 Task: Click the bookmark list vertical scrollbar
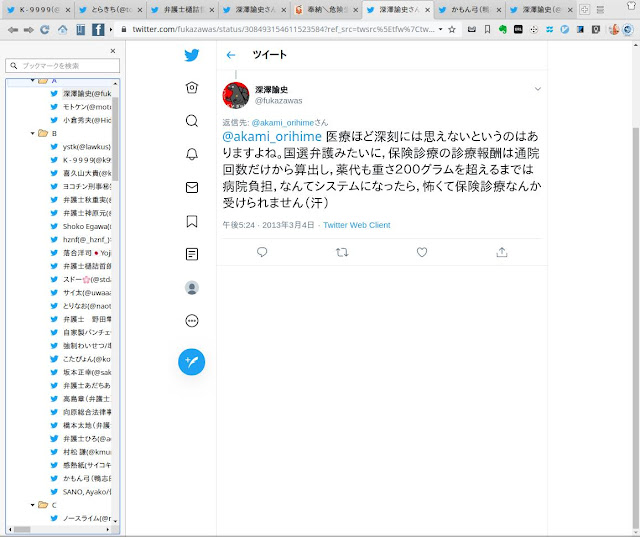[116, 139]
